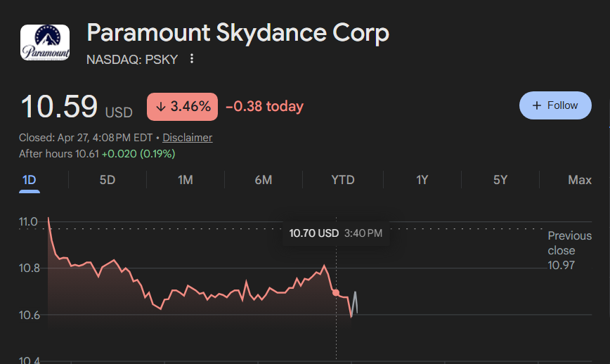Switch to the 1Y chart range
610x364 pixels.
click(x=422, y=180)
